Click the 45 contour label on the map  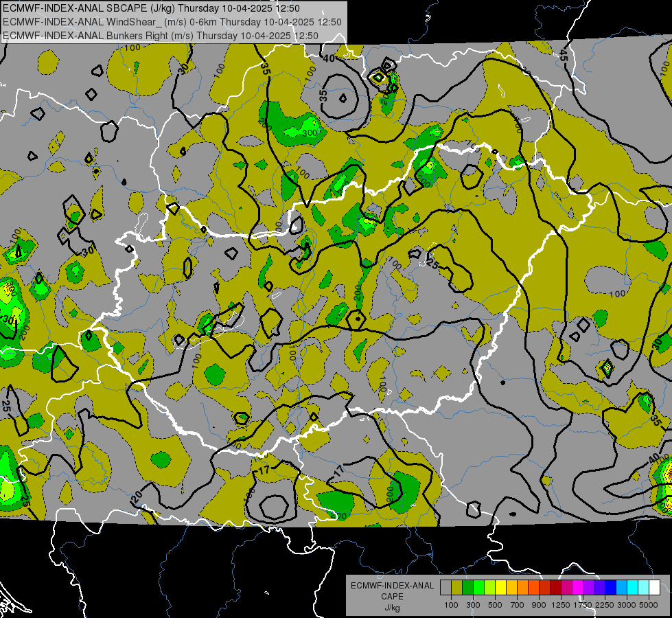point(563,55)
